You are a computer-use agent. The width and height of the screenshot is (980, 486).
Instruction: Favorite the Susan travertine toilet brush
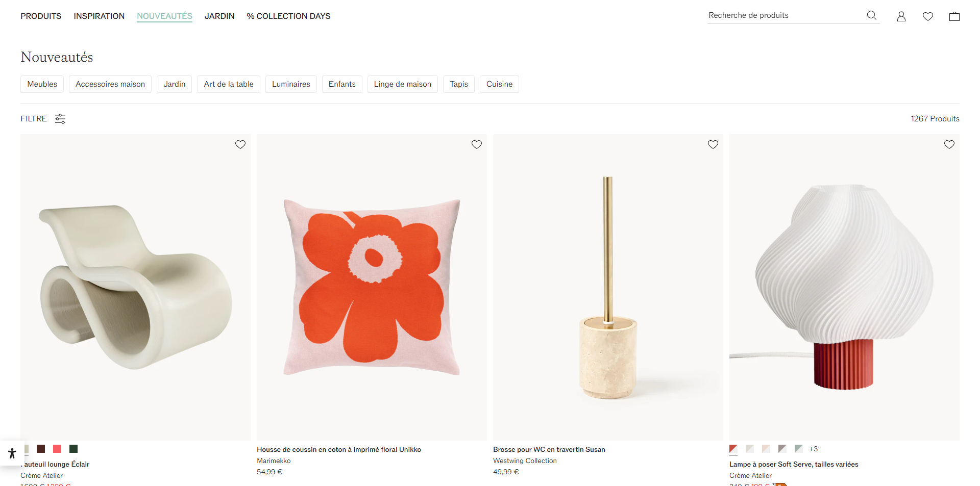pyautogui.click(x=713, y=144)
